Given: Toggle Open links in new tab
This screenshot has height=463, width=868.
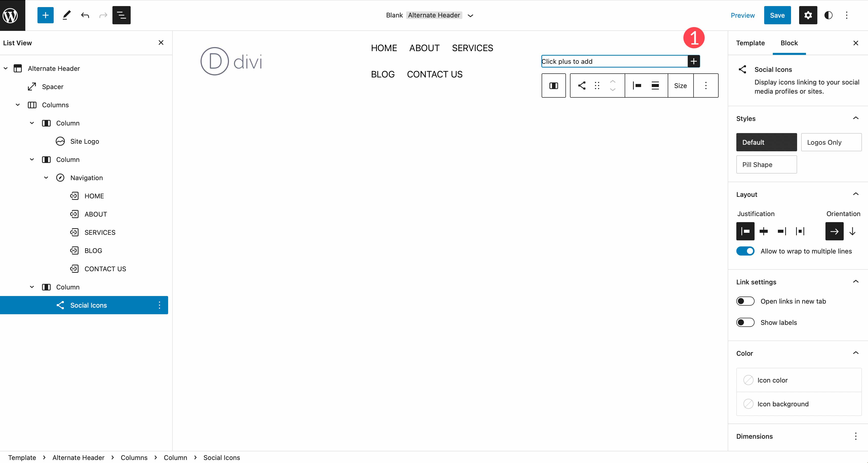Looking at the screenshot, I should [x=745, y=301].
